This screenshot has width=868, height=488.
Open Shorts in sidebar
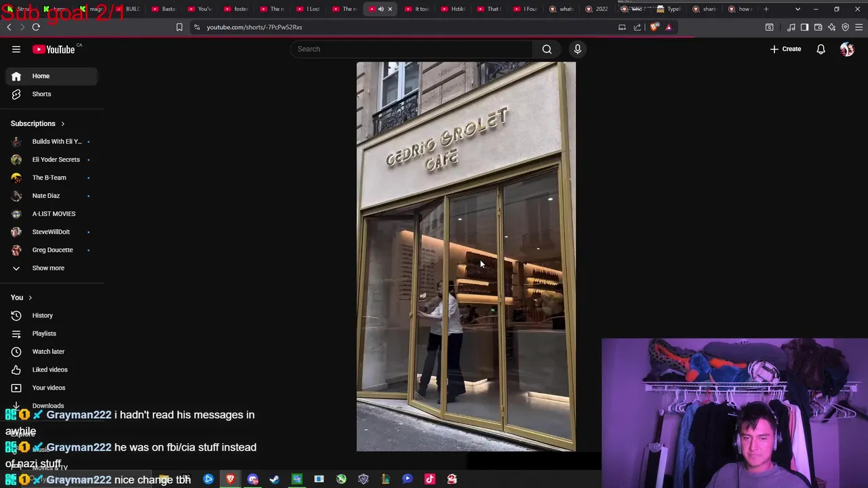[52, 94]
